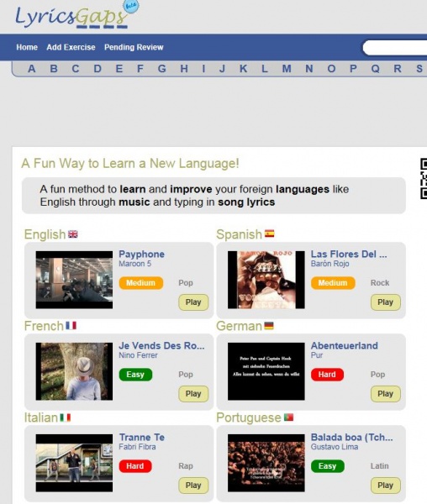Click the Spanish flag icon
This screenshot has height=504, width=427.
point(270,234)
